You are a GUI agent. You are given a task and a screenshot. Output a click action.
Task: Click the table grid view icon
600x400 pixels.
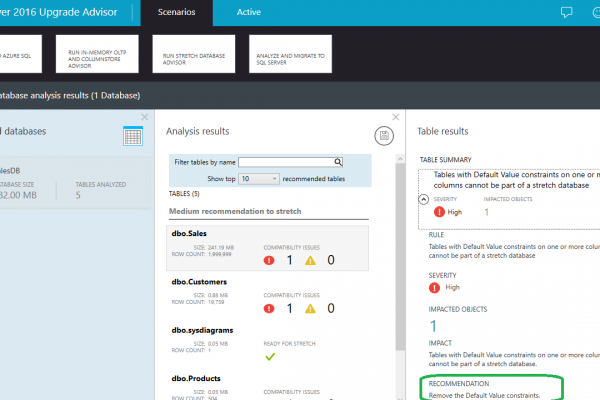133,136
